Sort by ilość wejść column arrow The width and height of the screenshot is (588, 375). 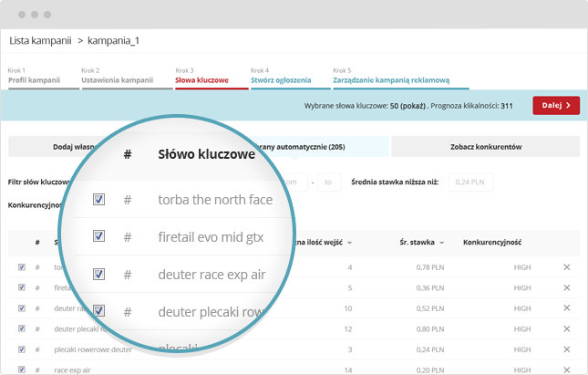click(x=349, y=243)
